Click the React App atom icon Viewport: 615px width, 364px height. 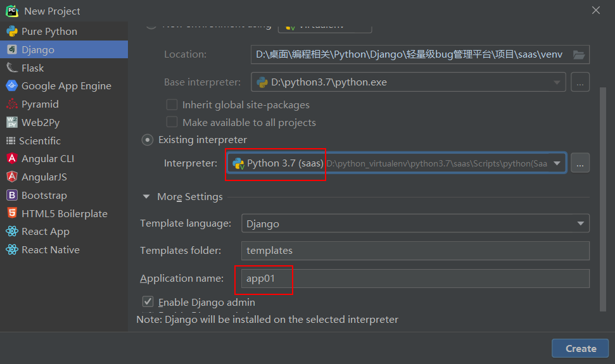coord(12,231)
